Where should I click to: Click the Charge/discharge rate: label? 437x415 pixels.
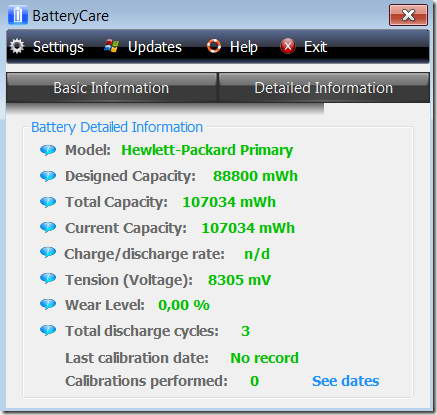click(x=145, y=254)
